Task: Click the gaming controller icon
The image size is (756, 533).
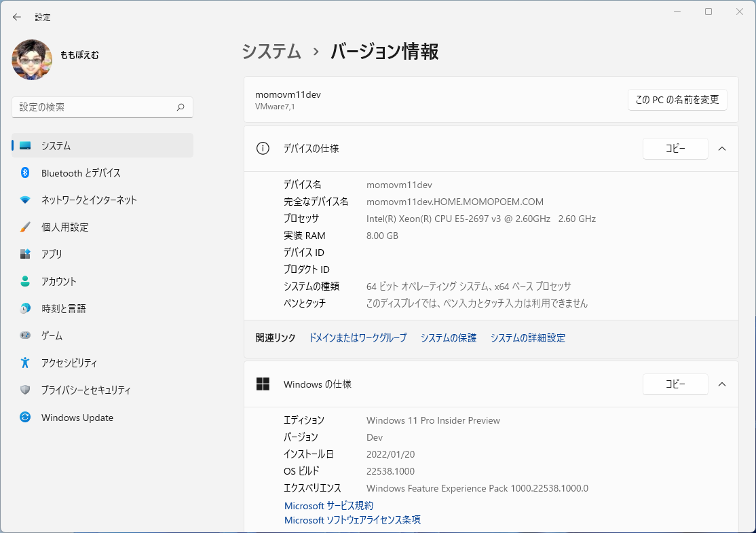Action: 25,335
